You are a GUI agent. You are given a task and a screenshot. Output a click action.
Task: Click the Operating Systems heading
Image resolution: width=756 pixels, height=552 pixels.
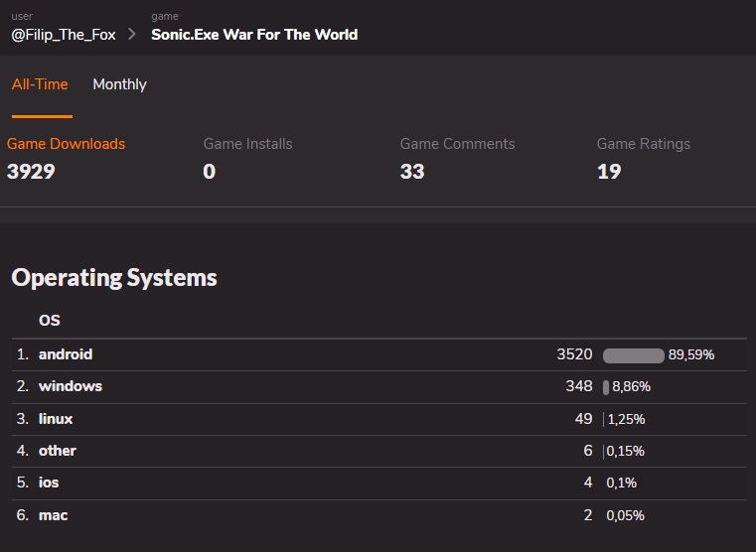coord(114,278)
